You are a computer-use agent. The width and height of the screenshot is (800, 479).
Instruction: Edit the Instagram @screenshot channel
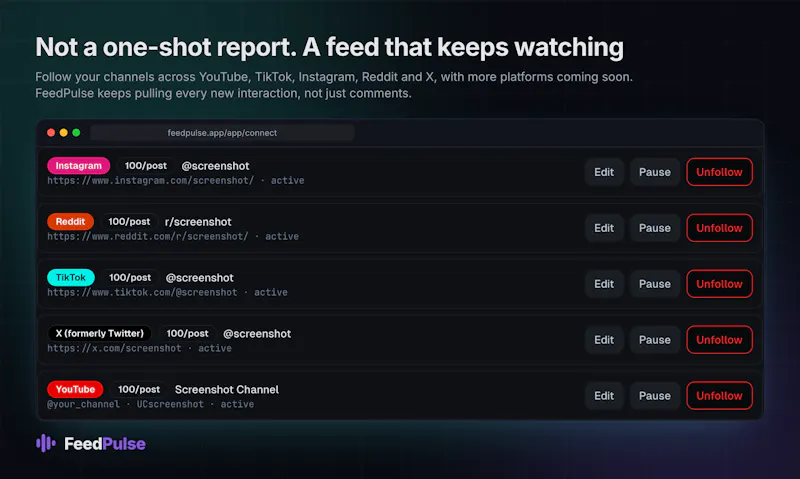click(604, 172)
